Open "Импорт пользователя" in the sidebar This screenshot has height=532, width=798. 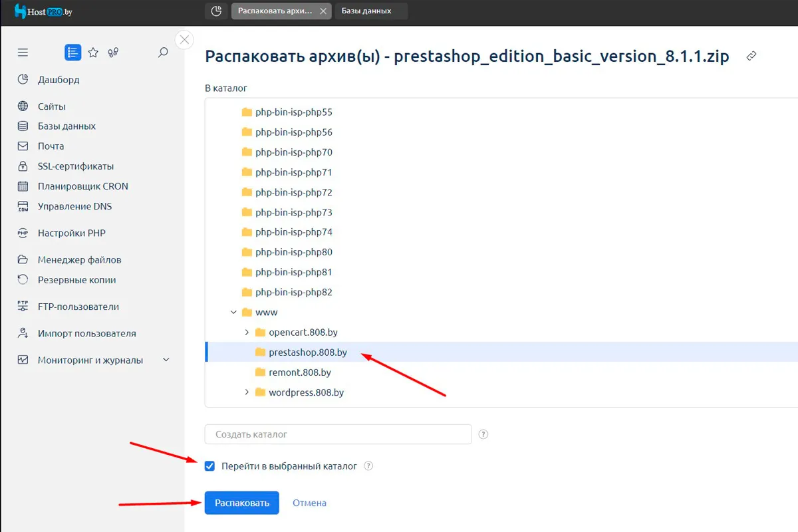click(87, 333)
